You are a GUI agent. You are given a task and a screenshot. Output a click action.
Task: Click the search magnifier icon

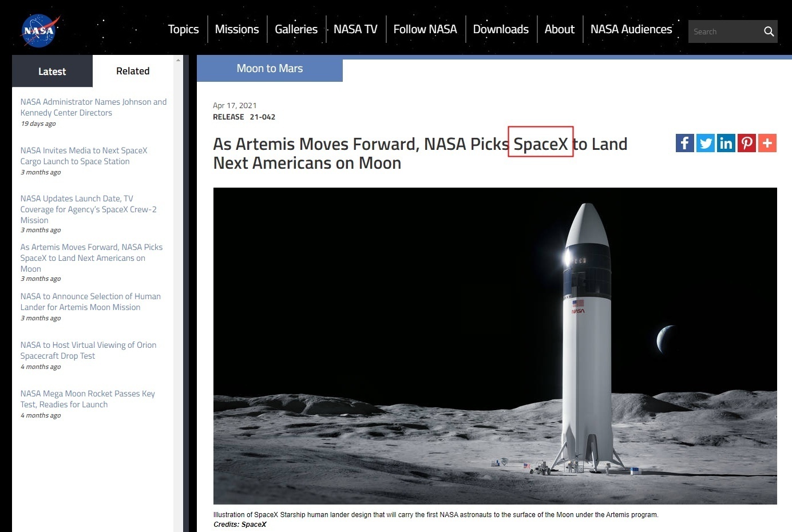[x=769, y=31]
